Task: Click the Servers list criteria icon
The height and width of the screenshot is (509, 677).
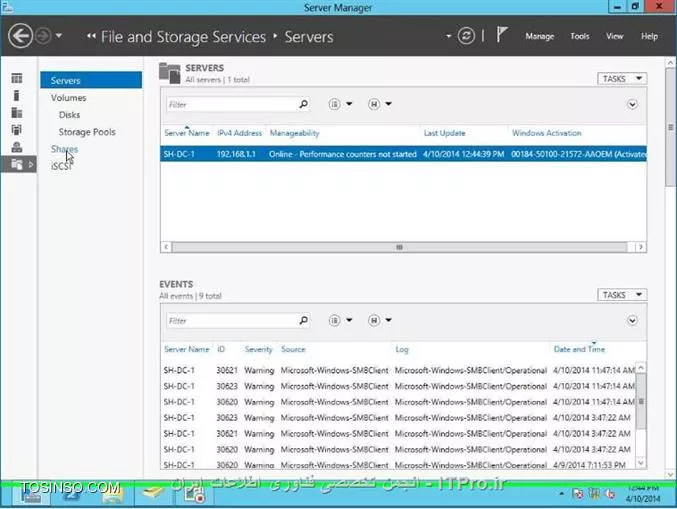Action: click(334, 104)
